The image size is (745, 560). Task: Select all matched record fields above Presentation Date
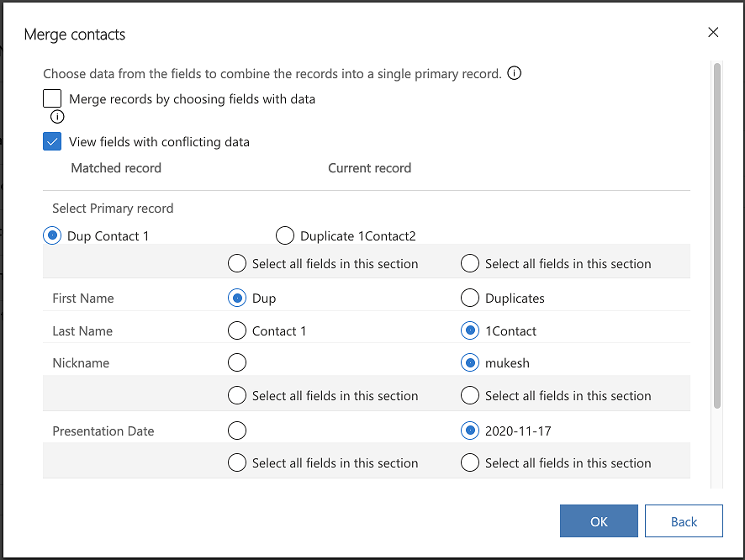pos(237,396)
